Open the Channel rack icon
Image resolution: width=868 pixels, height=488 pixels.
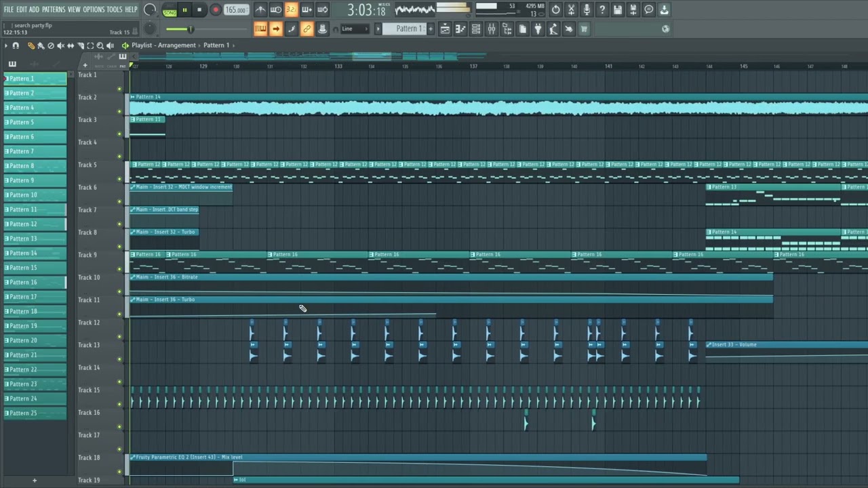pos(476,28)
